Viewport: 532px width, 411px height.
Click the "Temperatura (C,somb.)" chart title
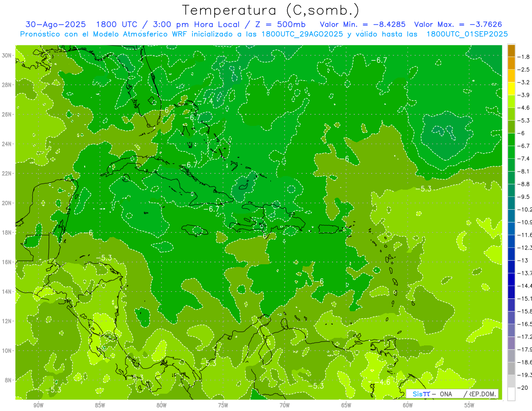coord(271,10)
